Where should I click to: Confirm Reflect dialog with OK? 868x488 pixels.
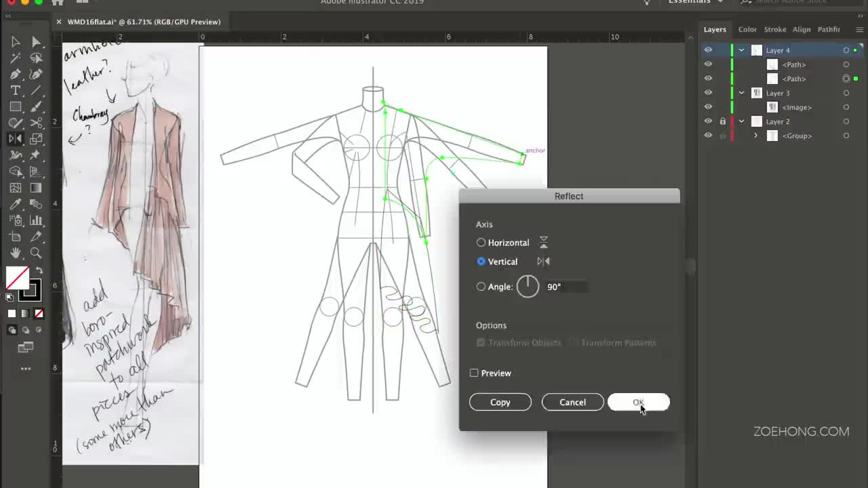click(x=639, y=402)
